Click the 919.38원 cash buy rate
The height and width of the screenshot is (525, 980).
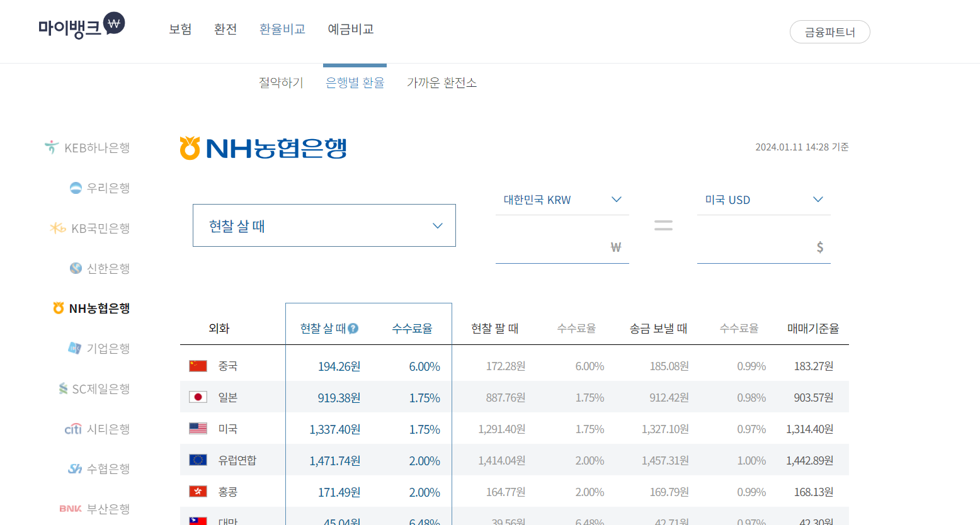(339, 398)
